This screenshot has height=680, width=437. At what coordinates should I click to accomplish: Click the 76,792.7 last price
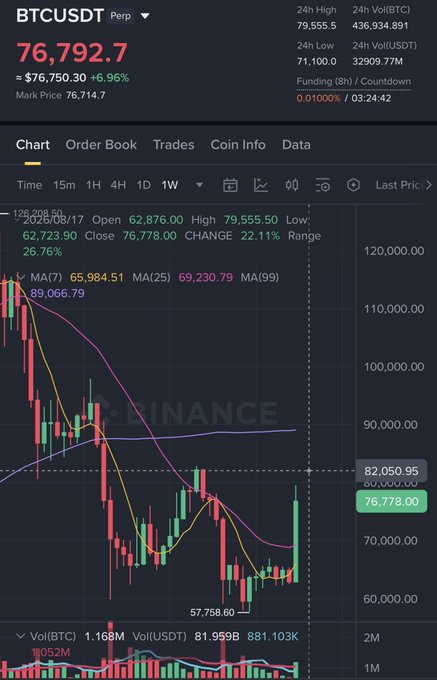click(72, 52)
